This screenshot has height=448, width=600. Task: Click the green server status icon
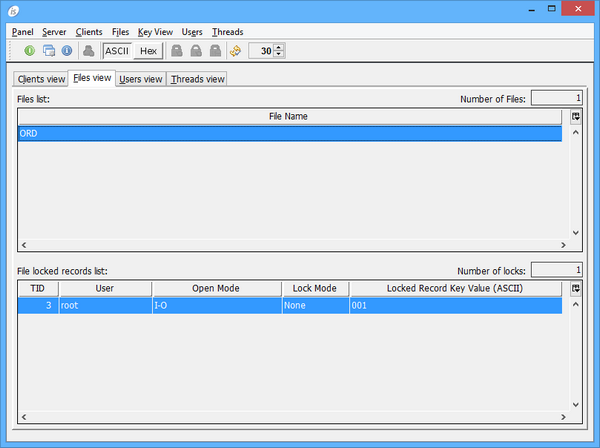pyautogui.click(x=30, y=50)
